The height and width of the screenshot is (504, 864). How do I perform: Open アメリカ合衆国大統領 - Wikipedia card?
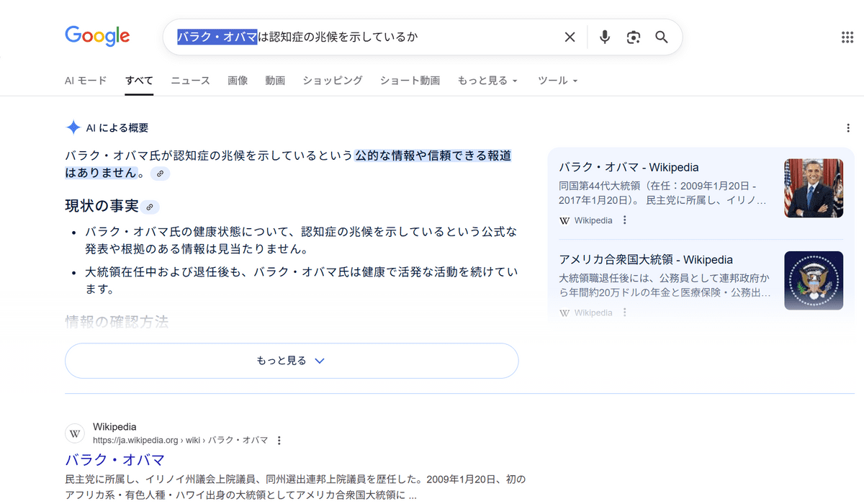click(646, 260)
